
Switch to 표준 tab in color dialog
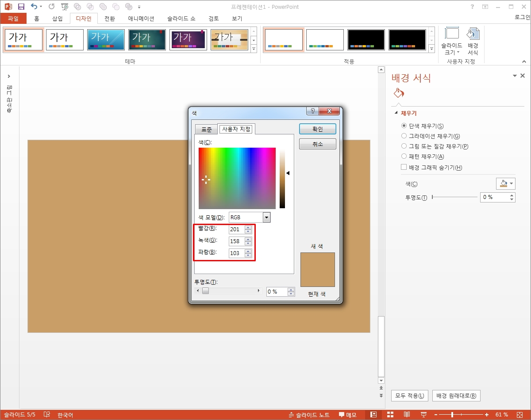click(x=207, y=130)
